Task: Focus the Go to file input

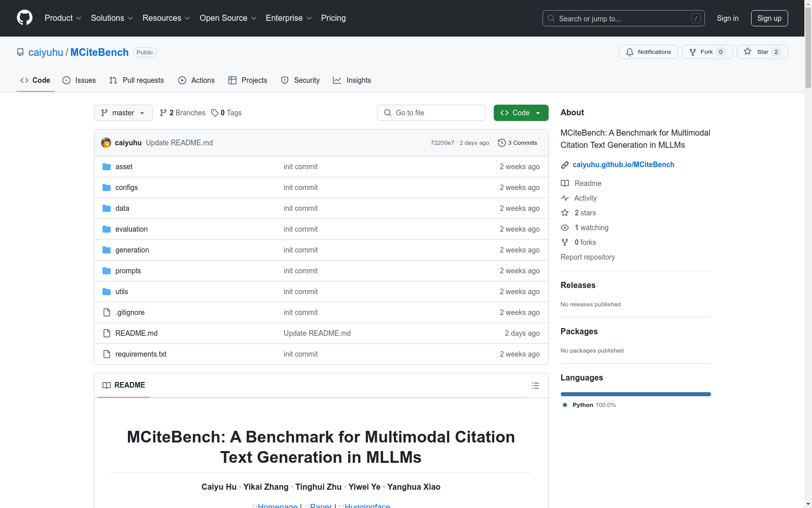Action: [x=431, y=113]
